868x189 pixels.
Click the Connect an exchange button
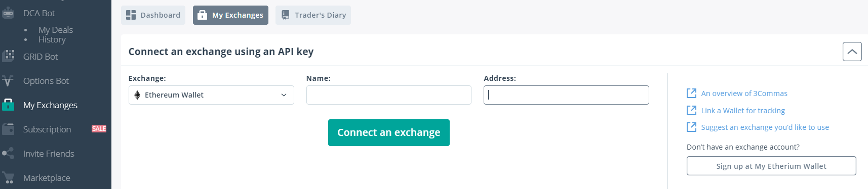click(x=389, y=132)
